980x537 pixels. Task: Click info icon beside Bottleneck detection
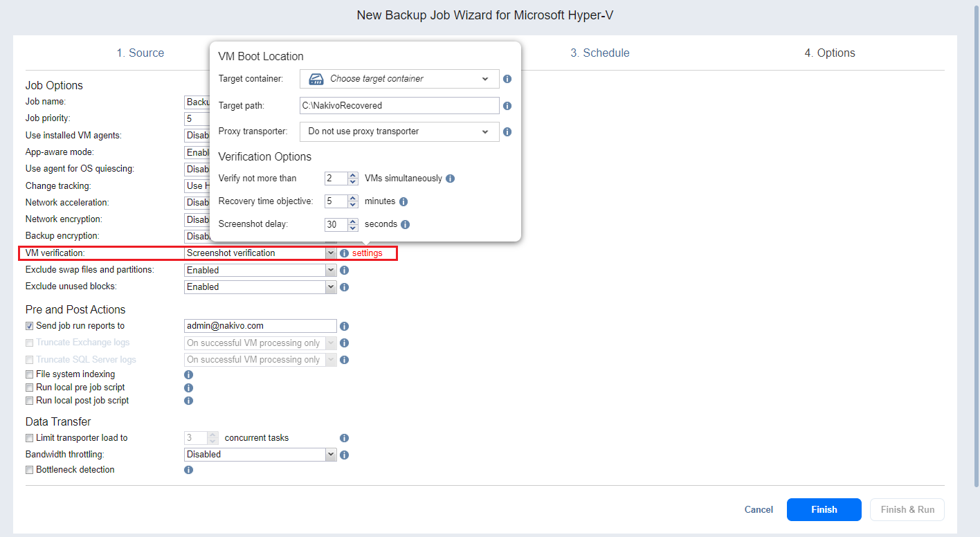coord(188,470)
